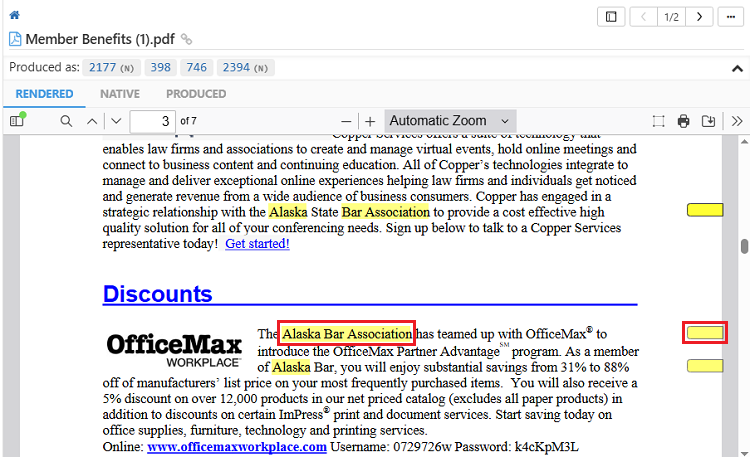Open the Discounts heading link
Image resolution: width=750 pixels, height=457 pixels.
click(157, 294)
